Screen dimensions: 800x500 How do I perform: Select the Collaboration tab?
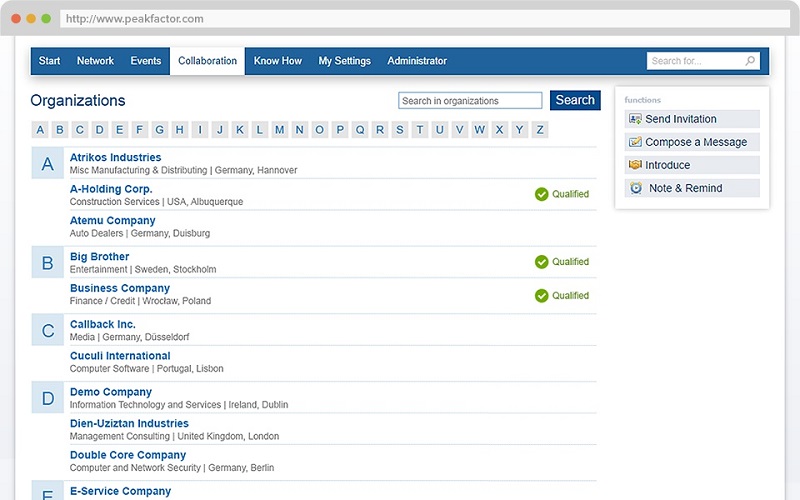[x=208, y=61]
